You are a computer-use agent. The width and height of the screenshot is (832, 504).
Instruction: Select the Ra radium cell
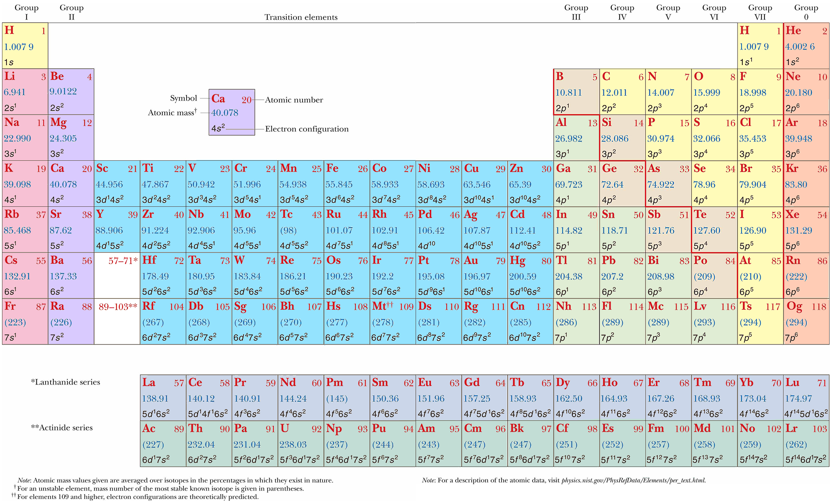pos(71,321)
